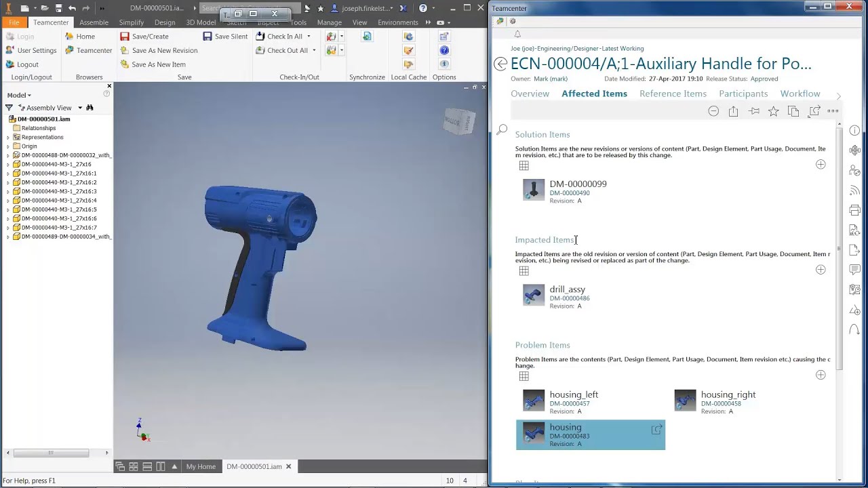Close the DM-00000501.iam document tab
The width and height of the screenshot is (868, 488).
click(288, 466)
